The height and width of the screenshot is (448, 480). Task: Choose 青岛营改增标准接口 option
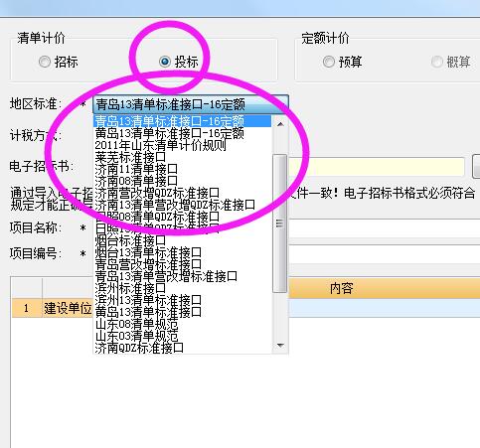point(182,264)
